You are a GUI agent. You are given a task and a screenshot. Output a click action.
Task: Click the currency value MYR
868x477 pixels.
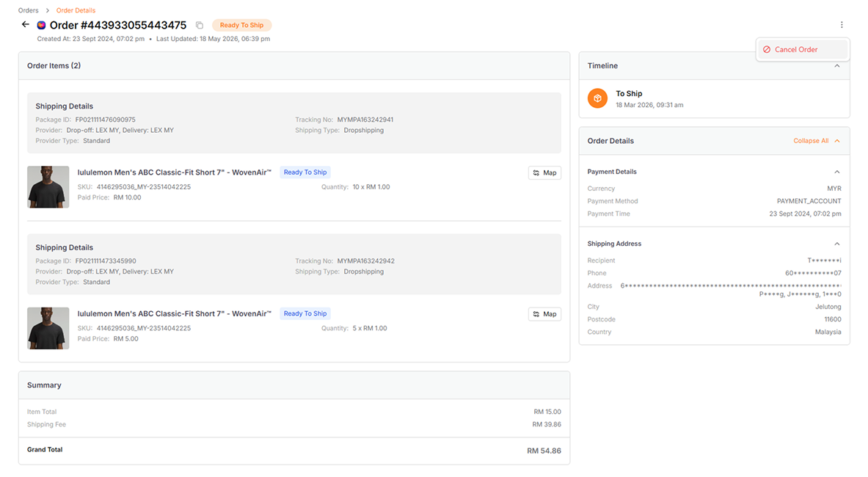coord(834,189)
